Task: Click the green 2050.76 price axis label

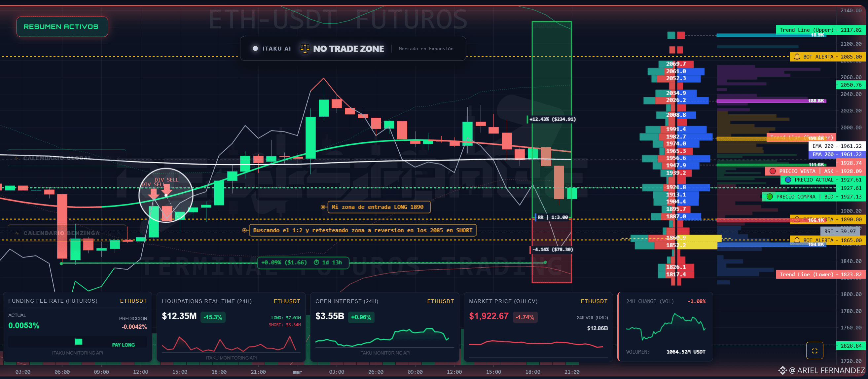Action: (851, 85)
